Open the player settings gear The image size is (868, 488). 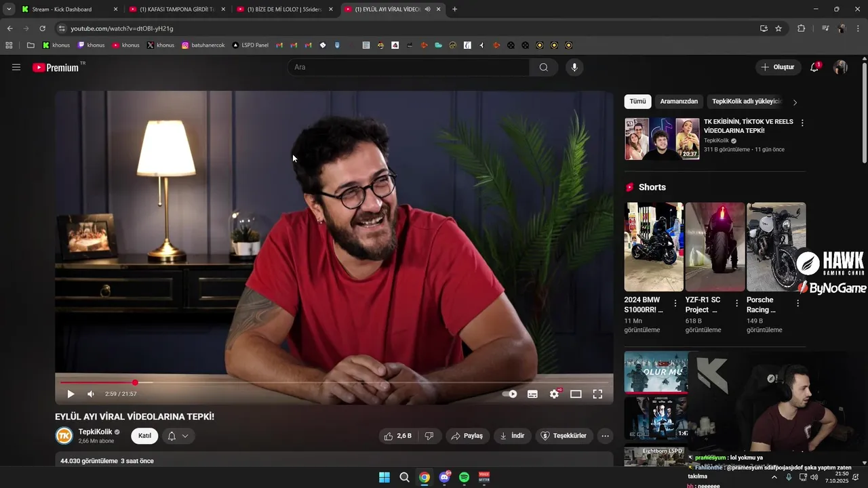click(554, 394)
